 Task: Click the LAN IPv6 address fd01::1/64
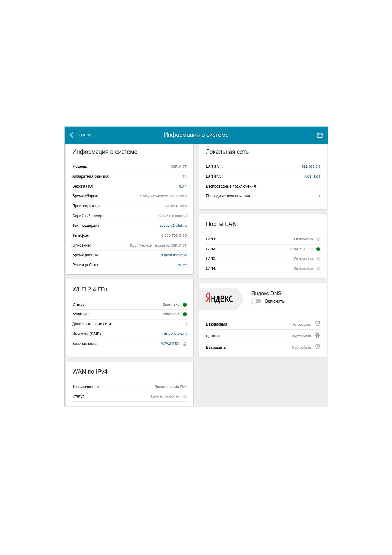312,176
